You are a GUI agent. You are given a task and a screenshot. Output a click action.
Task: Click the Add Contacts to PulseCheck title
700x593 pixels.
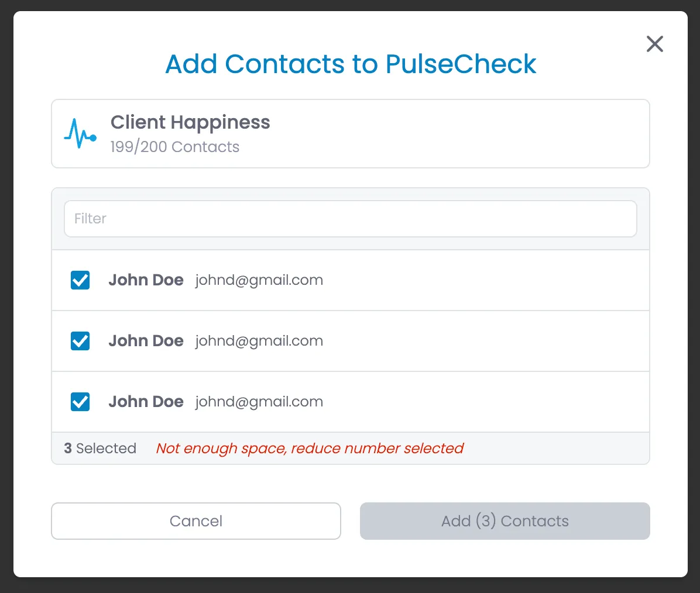point(351,64)
